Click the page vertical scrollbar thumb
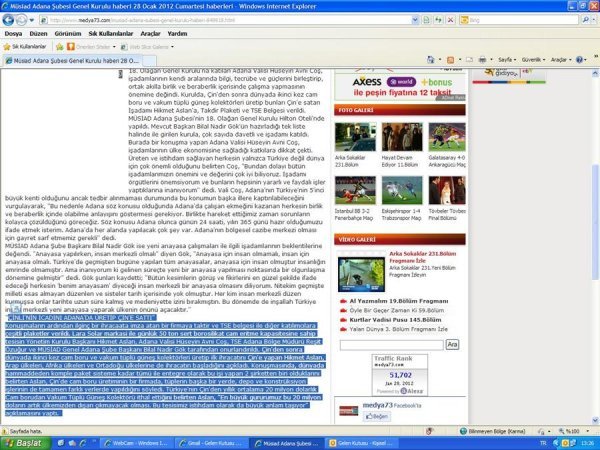The height and width of the screenshot is (450, 600). point(595,222)
